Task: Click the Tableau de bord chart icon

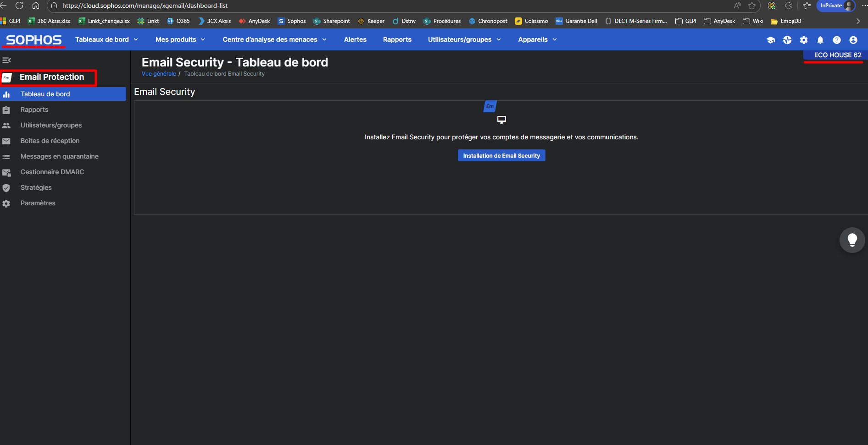Action: click(6, 94)
